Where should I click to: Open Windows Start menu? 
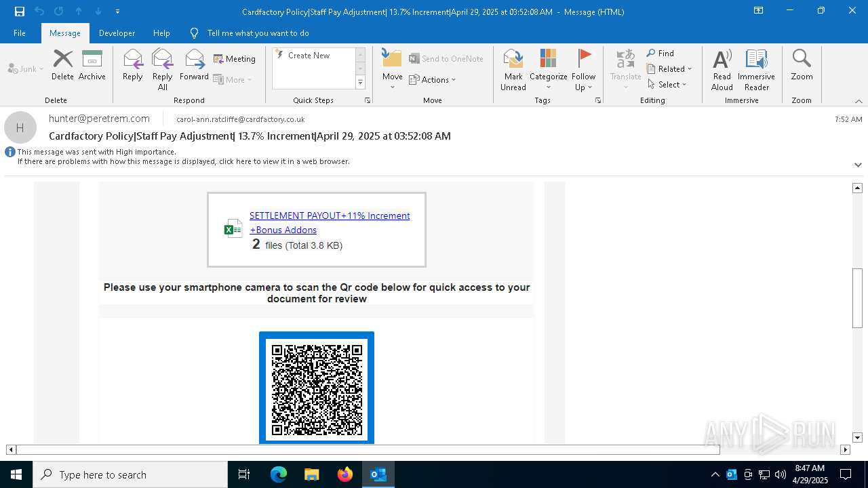(16, 474)
